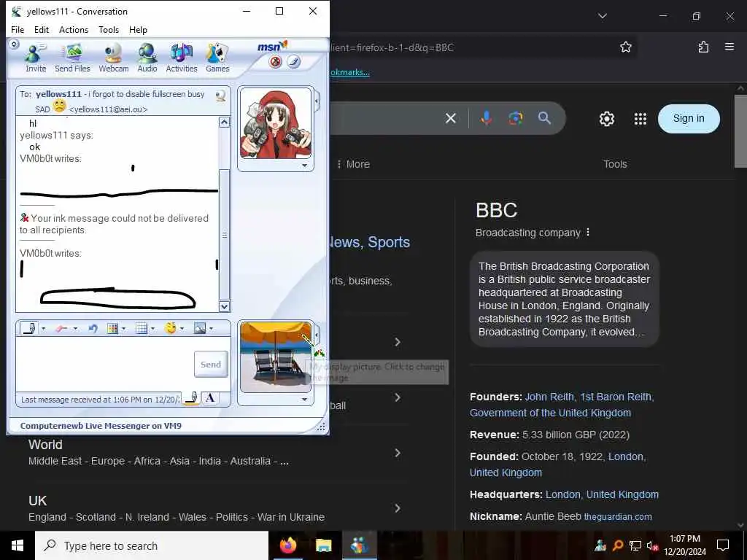Click the Sign in button
The image size is (747, 560).
pos(689,119)
